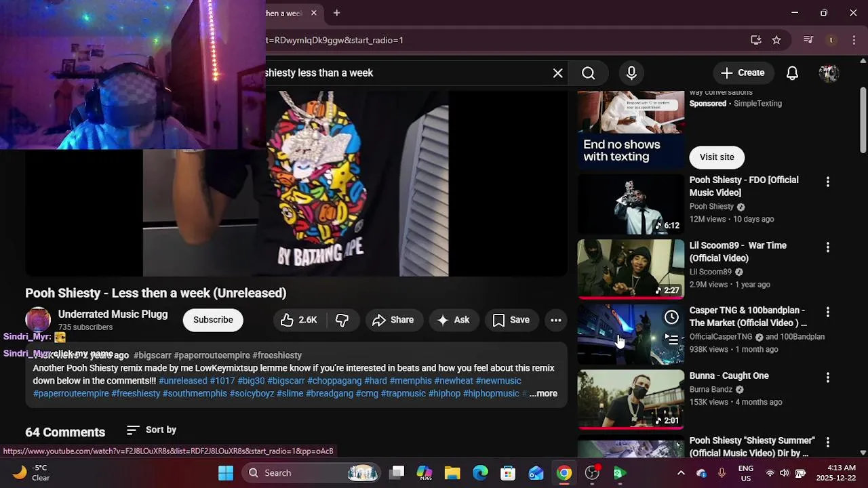Subscribe to Underrated Music Plugg
The height and width of the screenshot is (488, 868).
213,320
